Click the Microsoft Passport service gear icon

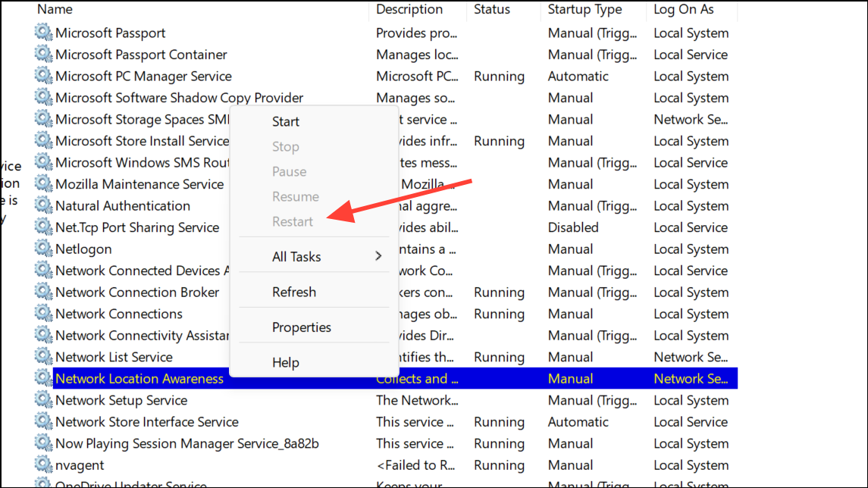coord(44,33)
